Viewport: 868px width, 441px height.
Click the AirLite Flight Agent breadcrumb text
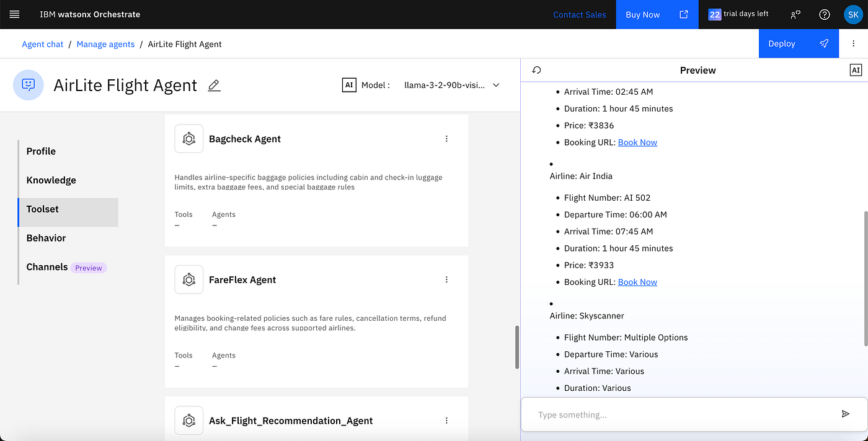pos(185,44)
